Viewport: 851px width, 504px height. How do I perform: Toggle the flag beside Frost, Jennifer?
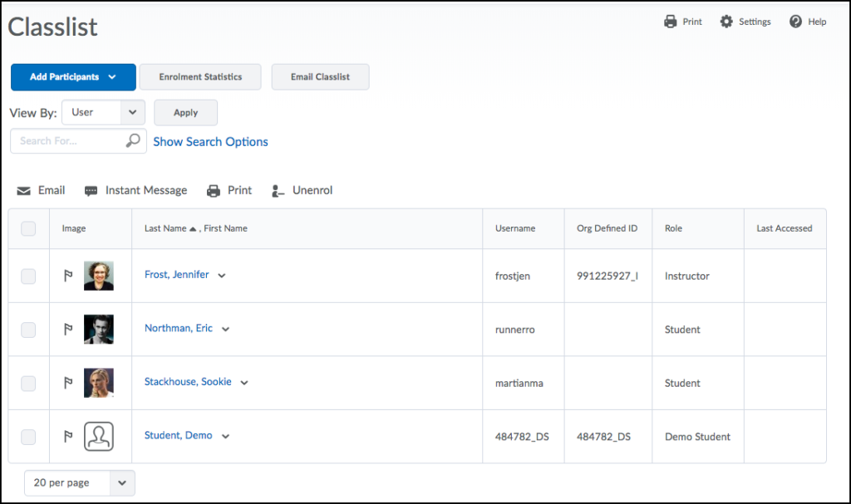pyautogui.click(x=69, y=276)
